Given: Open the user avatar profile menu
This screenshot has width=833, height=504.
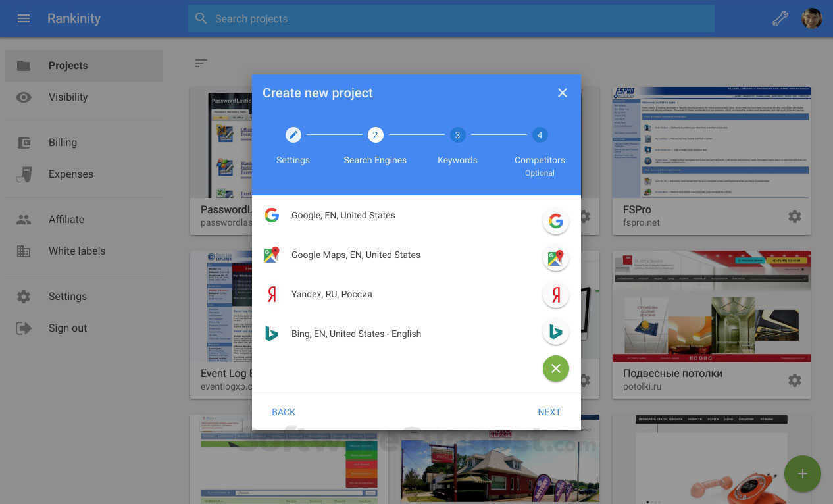Looking at the screenshot, I should pos(812,18).
